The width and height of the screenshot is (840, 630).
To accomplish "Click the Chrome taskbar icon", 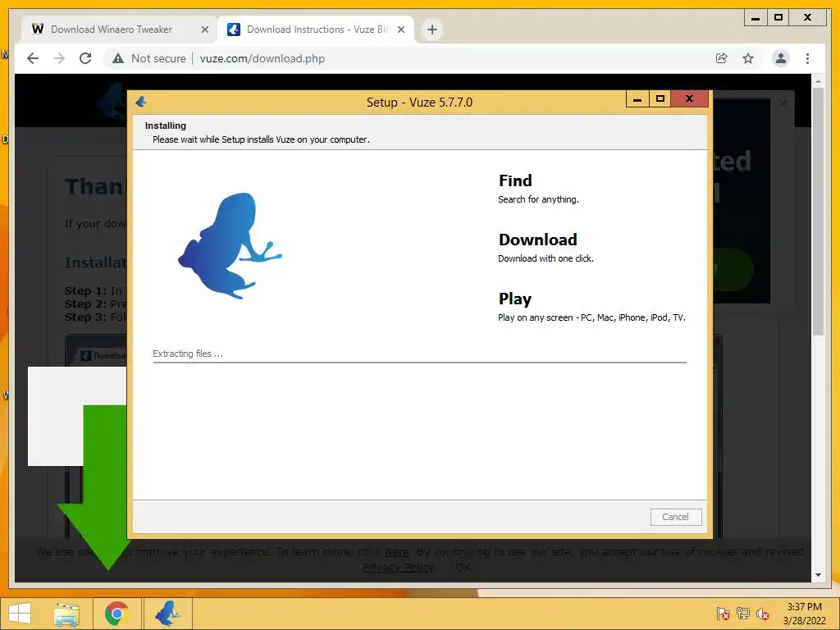I will [x=116, y=614].
